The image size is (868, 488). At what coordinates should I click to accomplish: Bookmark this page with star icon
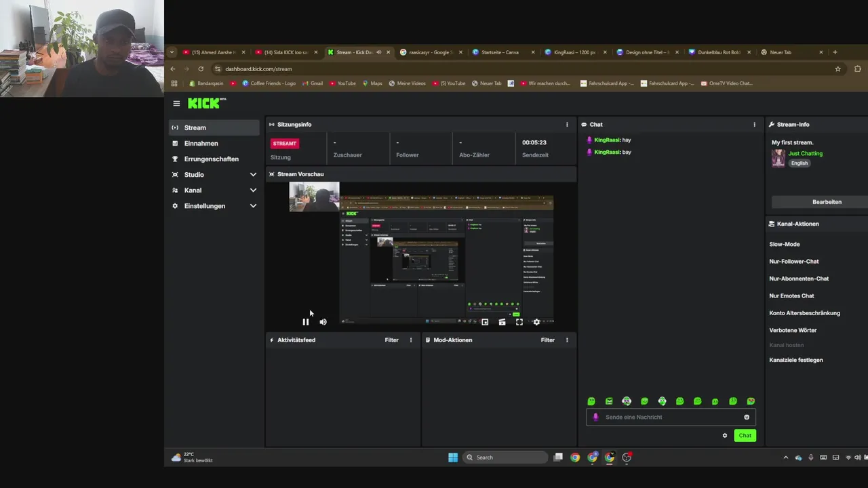coord(838,69)
